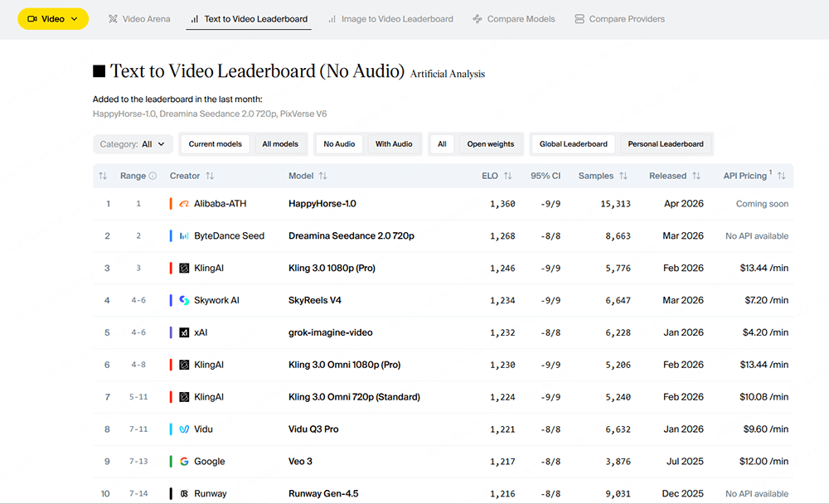Open the grok-imagine-video model
This screenshot has width=829, height=504.
[x=331, y=332]
